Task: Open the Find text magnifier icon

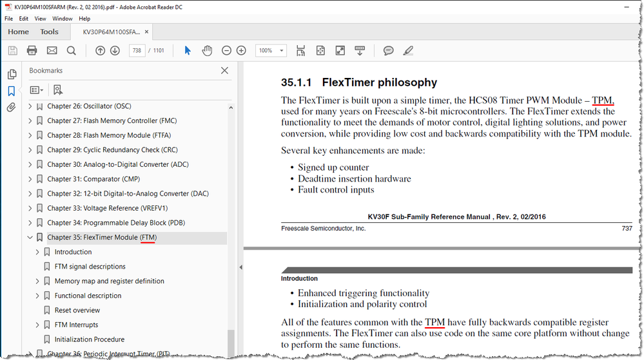Action: (x=72, y=50)
